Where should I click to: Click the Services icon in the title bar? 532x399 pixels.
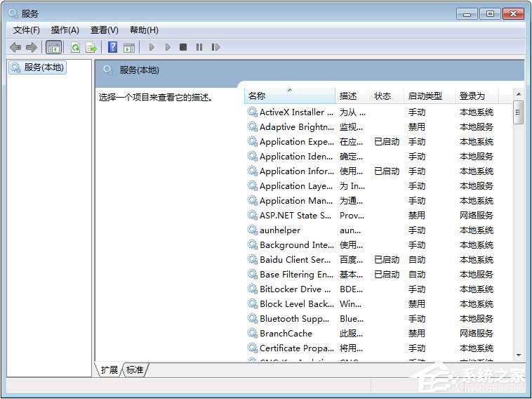[x=13, y=13]
